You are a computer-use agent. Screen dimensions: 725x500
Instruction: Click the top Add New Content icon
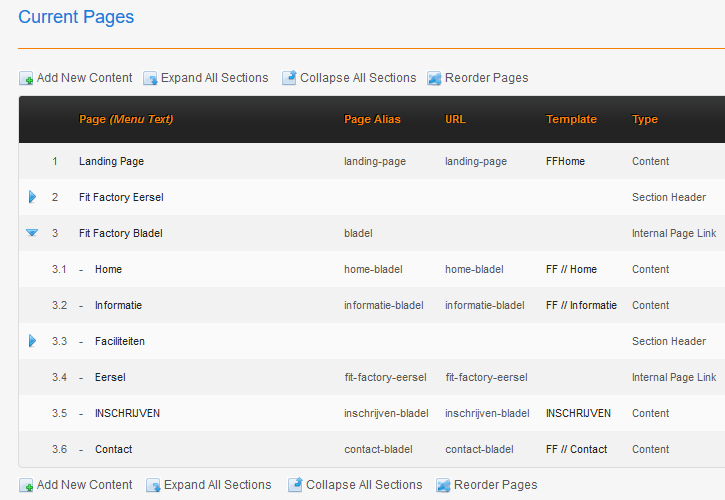pos(26,78)
